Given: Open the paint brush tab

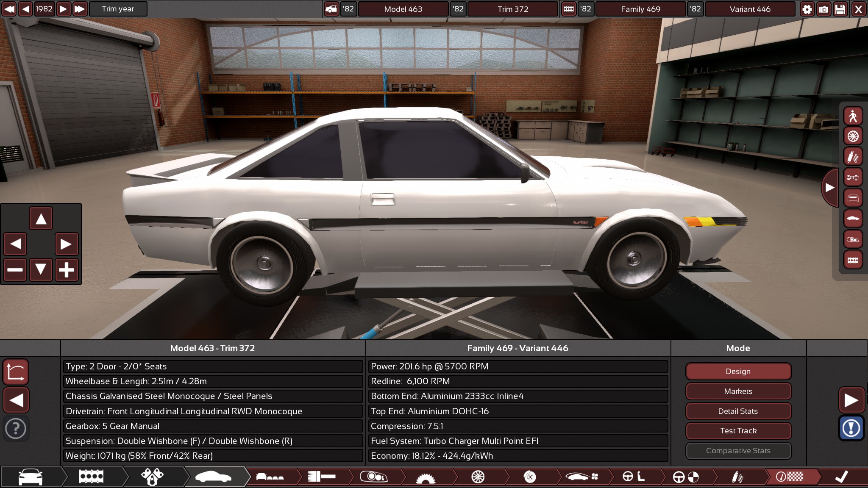Looking at the screenshot, I should (x=322, y=477).
